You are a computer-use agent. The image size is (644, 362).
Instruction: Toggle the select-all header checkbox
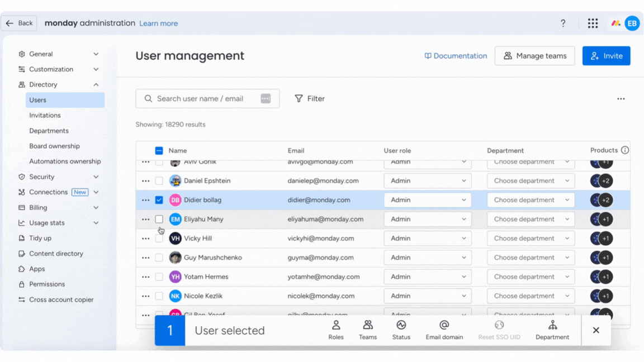pyautogui.click(x=159, y=151)
